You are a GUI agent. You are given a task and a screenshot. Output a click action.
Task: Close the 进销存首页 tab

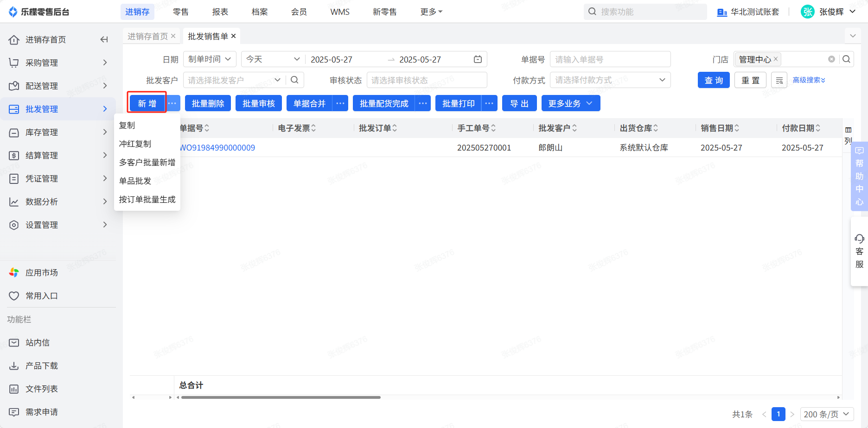[173, 36]
